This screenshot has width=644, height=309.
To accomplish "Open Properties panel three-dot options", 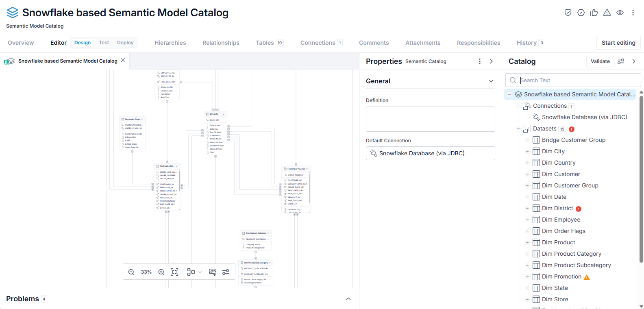I will coord(480,61).
